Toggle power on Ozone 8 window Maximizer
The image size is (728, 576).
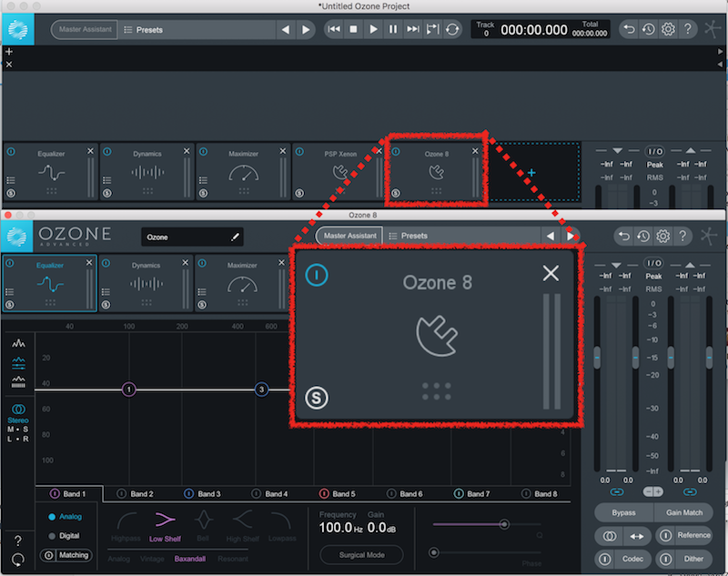point(202,264)
